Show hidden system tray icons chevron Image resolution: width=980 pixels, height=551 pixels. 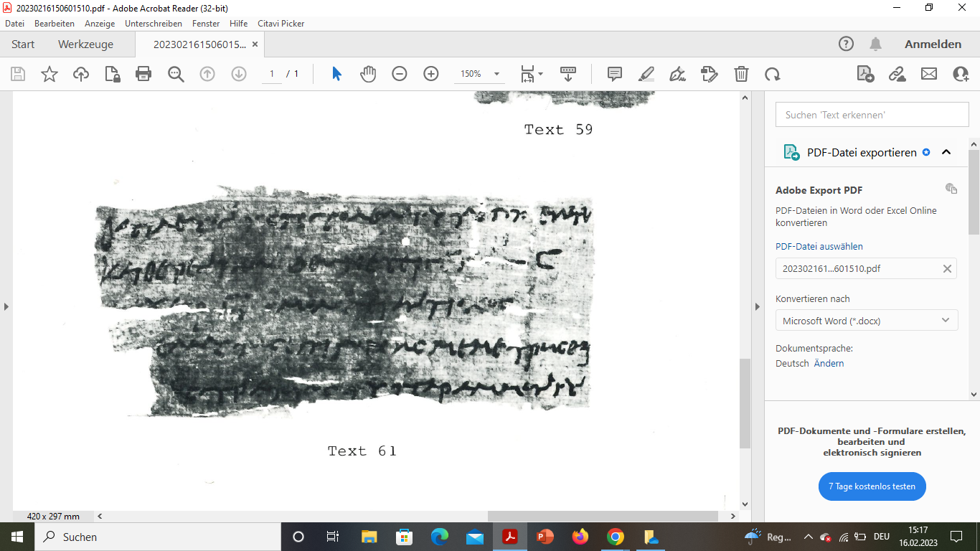(x=808, y=537)
